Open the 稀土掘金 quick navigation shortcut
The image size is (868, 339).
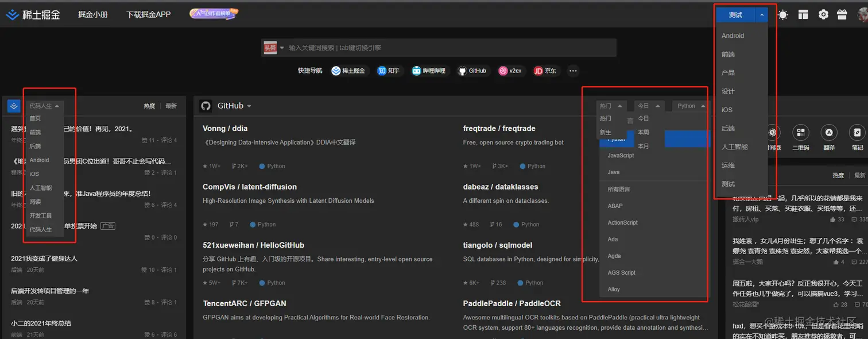[348, 71]
